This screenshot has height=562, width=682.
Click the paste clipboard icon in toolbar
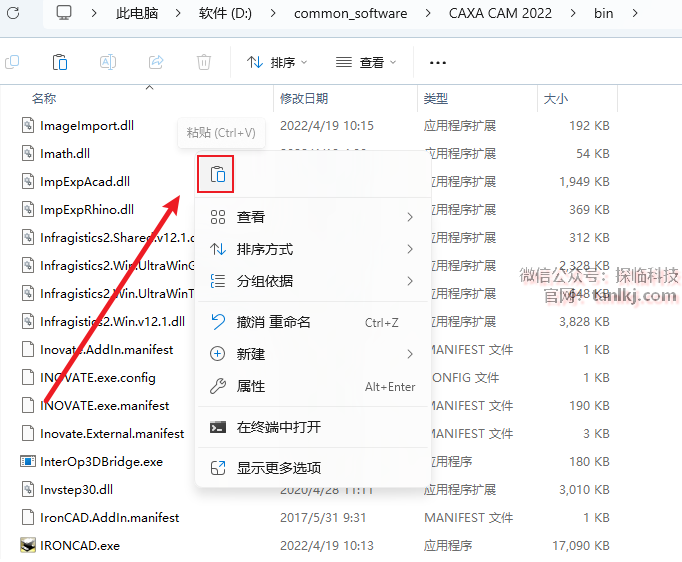(59, 62)
